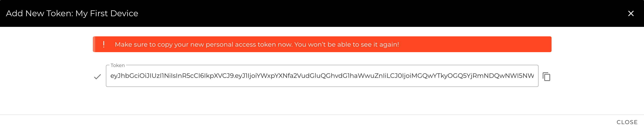Image resolution: width=644 pixels, height=128 pixels.
Task: Select the clipboard copy icon right of token
Action: pyautogui.click(x=546, y=76)
